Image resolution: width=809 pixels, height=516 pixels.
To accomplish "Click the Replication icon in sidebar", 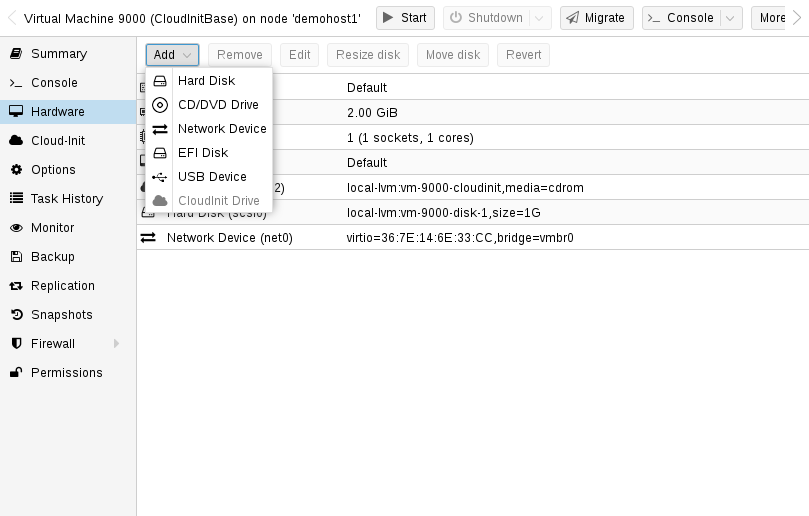I will point(16,286).
